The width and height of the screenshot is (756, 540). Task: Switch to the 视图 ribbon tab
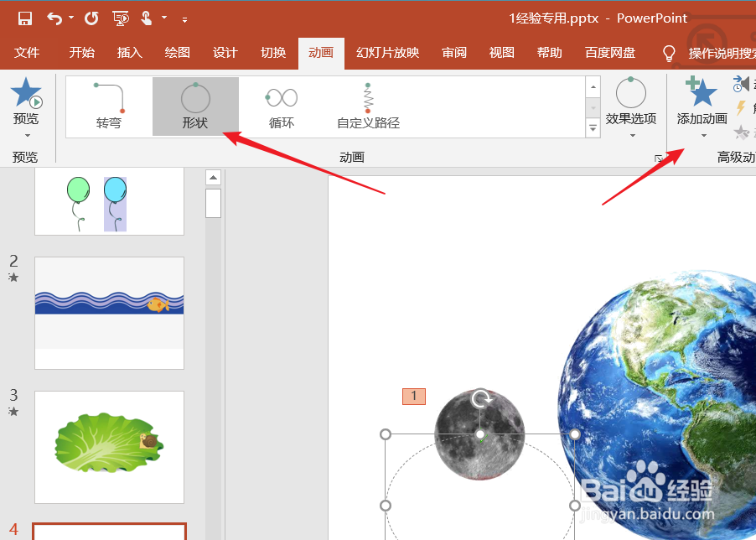click(x=502, y=53)
